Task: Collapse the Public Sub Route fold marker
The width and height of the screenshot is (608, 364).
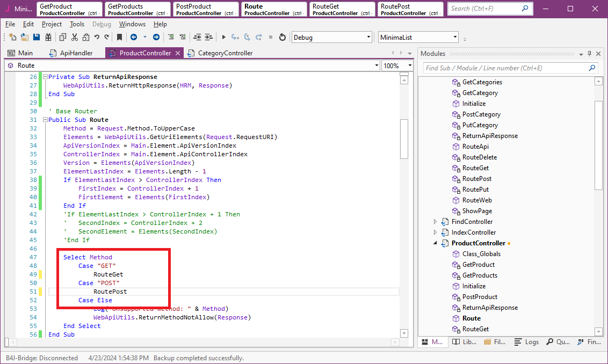Action: 45,120
